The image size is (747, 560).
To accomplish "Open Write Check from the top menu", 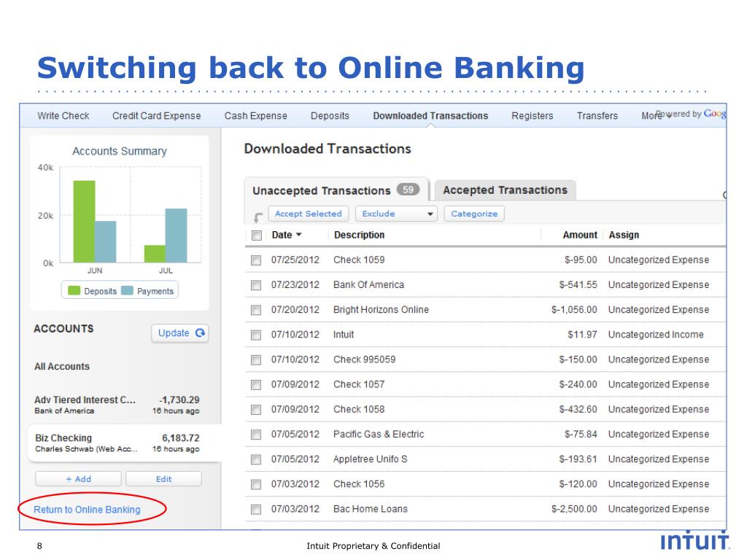I will point(63,116).
